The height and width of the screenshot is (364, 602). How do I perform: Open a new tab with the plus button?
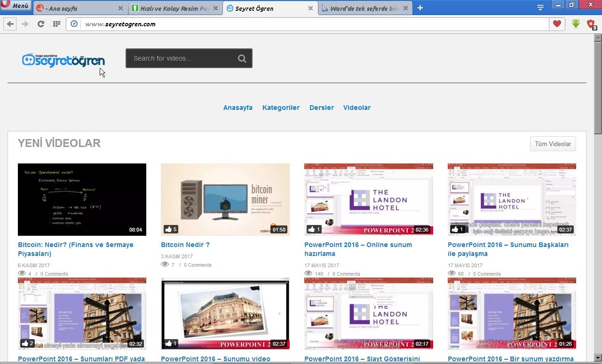tap(420, 8)
